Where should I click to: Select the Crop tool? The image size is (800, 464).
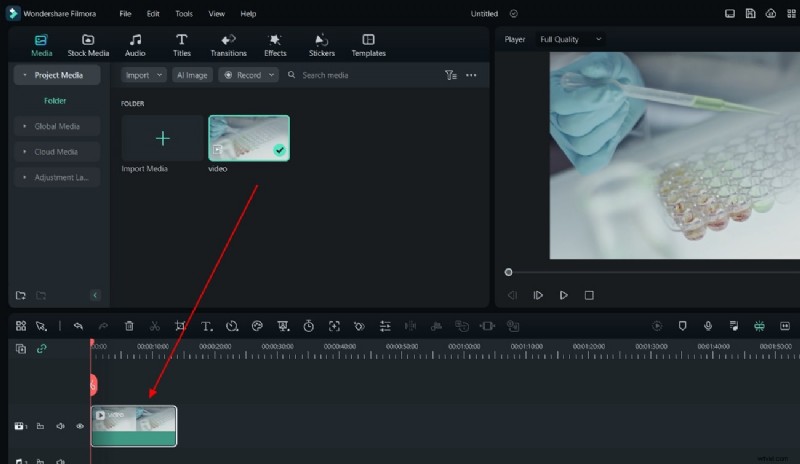pyautogui.click(x=180, y=326)
